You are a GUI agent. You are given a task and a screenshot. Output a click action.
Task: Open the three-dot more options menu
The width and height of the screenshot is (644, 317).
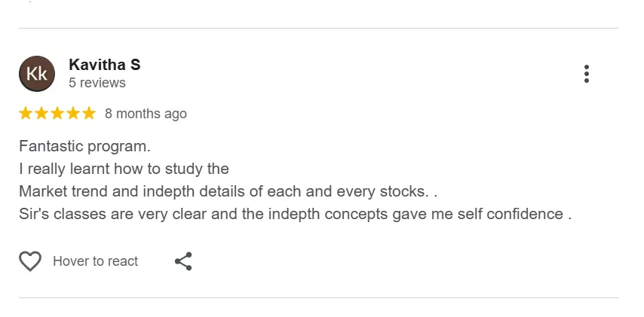click(586, 74)
